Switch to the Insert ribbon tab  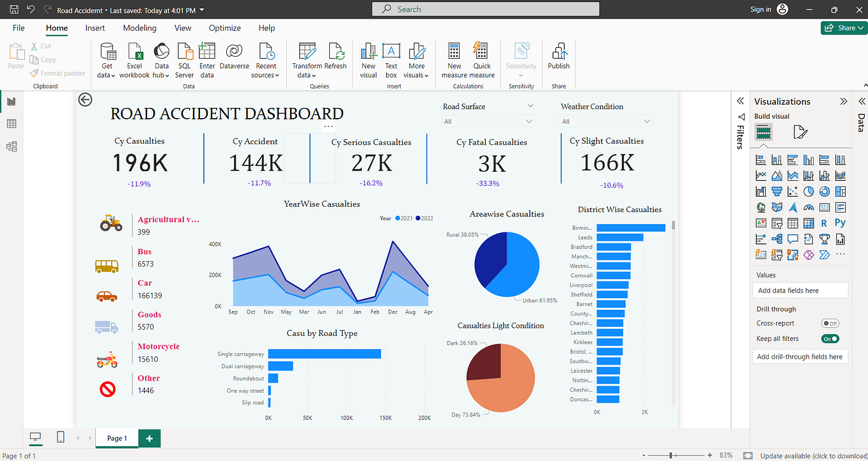pyautogui.click(x=95, y=28)
